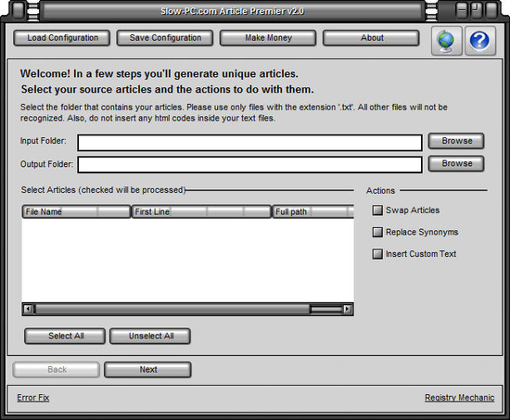This screenshot has height=420, width=510.
Task: Open the About menu button
Action: point(371,38)
